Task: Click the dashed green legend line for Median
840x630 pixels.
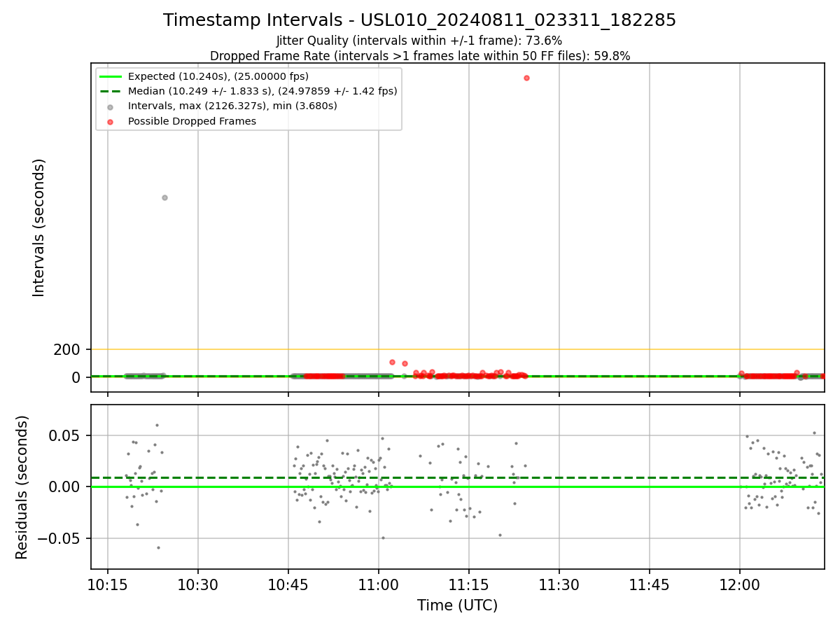Action: pos(111,91)
